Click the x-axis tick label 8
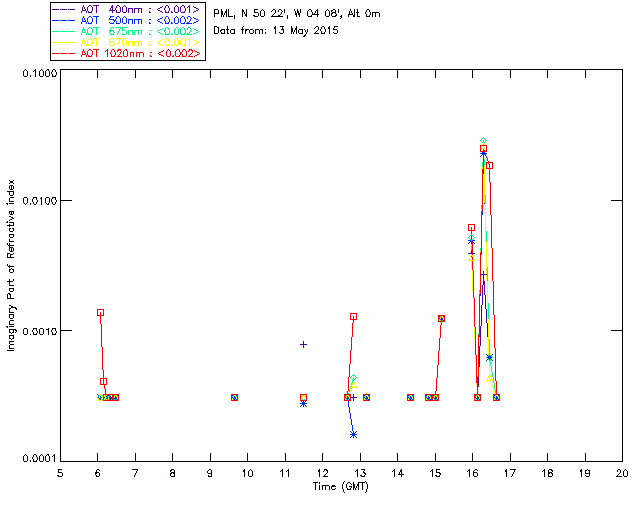The width and height of the screenshot is (640, 512). 173,474
